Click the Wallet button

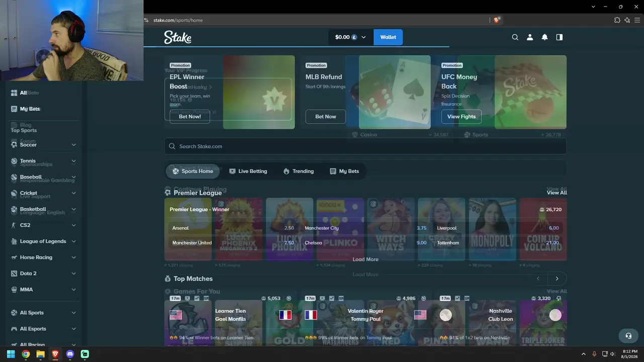[x=388, y=37]
